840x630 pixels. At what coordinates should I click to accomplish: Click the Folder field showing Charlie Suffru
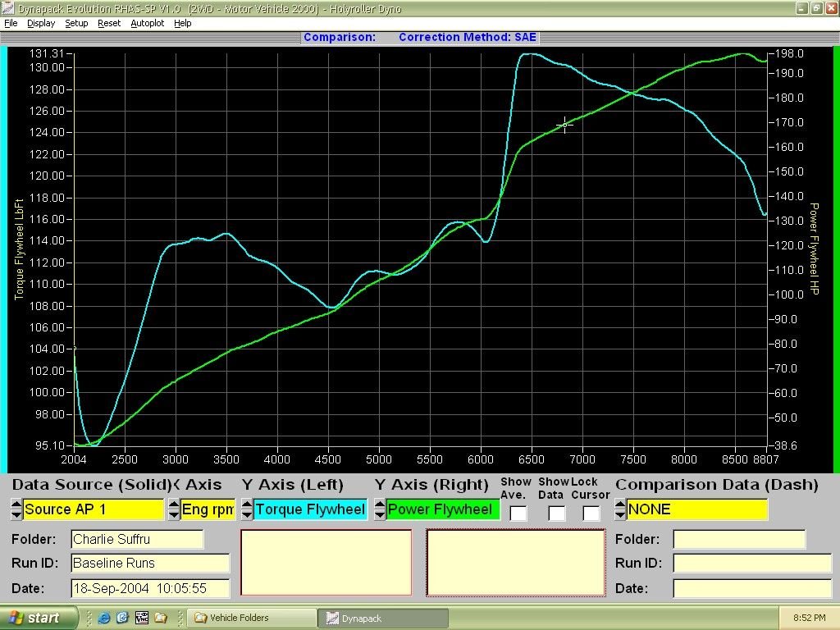pyautogui.click(x=136, y=539)
